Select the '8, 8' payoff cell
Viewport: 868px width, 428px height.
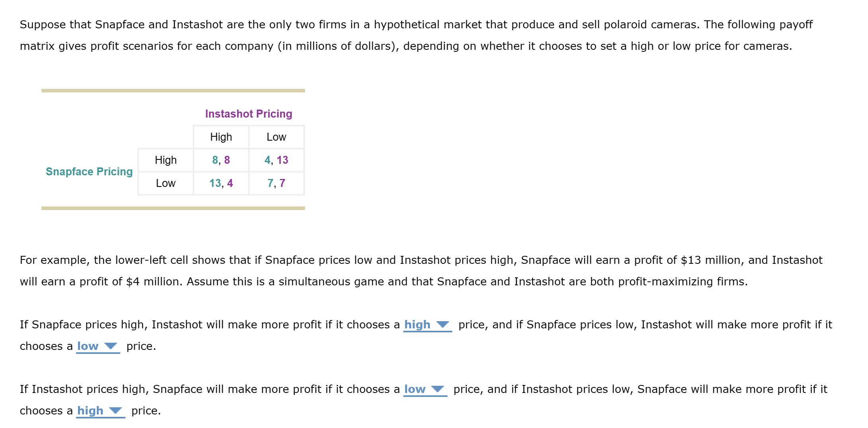(x=221, y=160)
